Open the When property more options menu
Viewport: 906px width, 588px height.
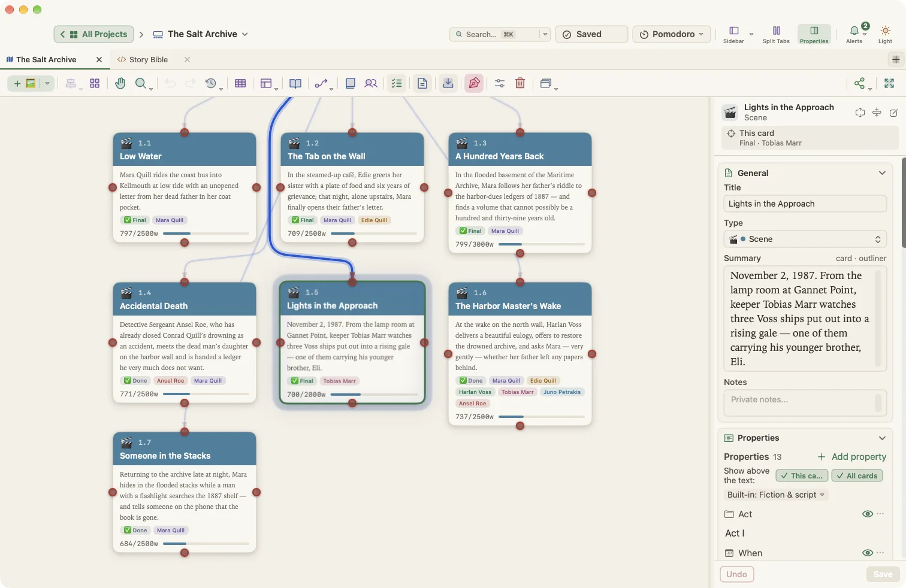click(880, 553)
